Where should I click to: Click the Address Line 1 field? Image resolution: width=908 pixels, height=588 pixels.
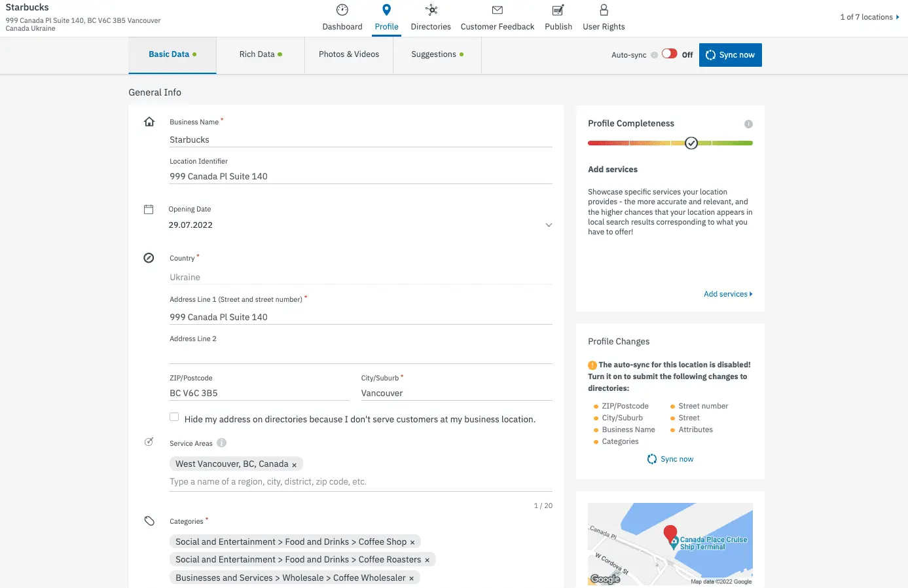361,317
